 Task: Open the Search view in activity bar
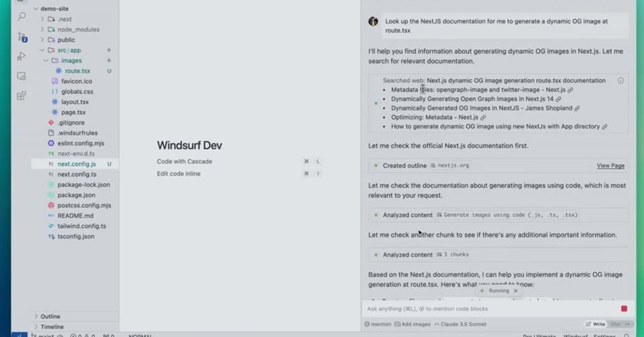pyautogui.click(x=21, y=16)
